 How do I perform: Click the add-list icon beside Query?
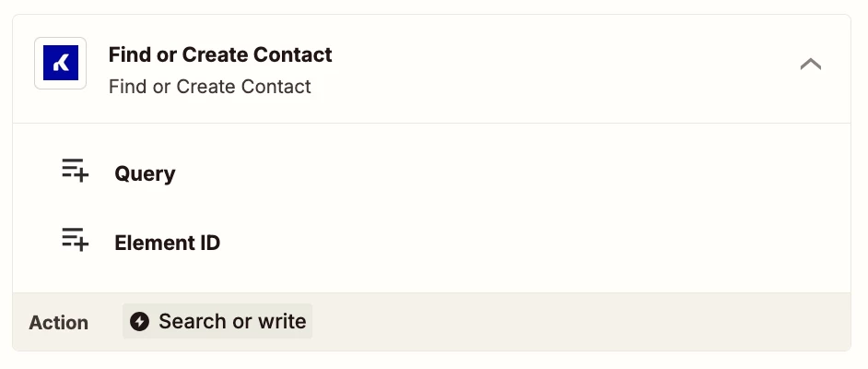point(75,170)
